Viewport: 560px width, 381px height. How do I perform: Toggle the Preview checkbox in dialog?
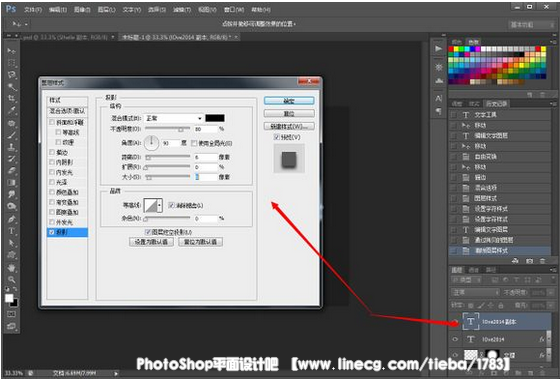(276, 137)
